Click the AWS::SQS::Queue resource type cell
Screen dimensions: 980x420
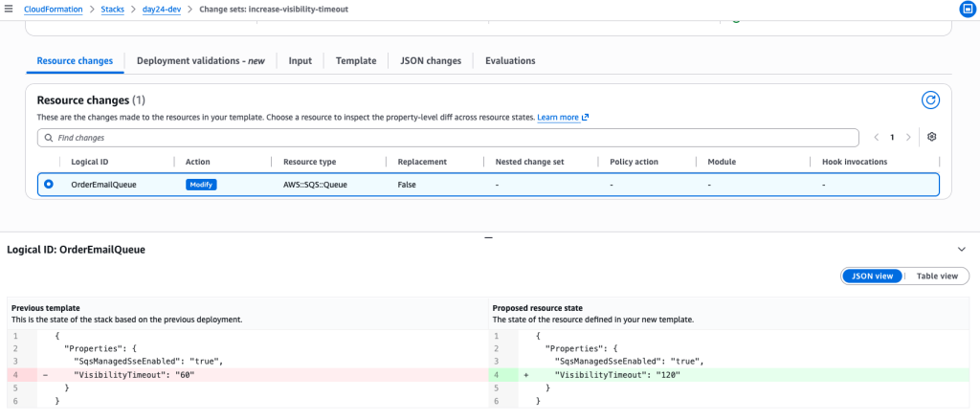[315, 185]
